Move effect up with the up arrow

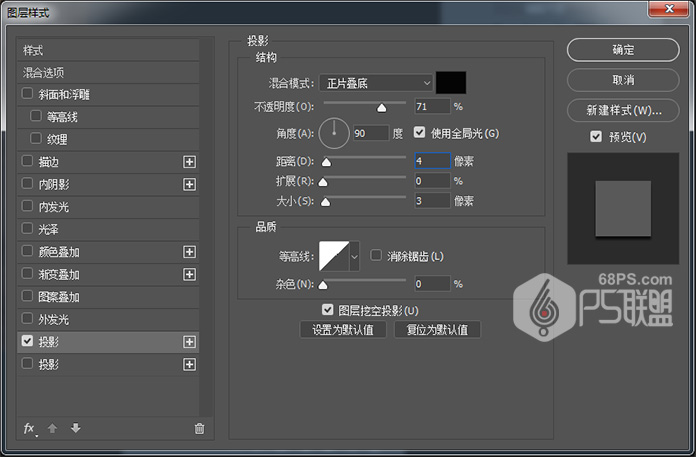tap(52, 428)
